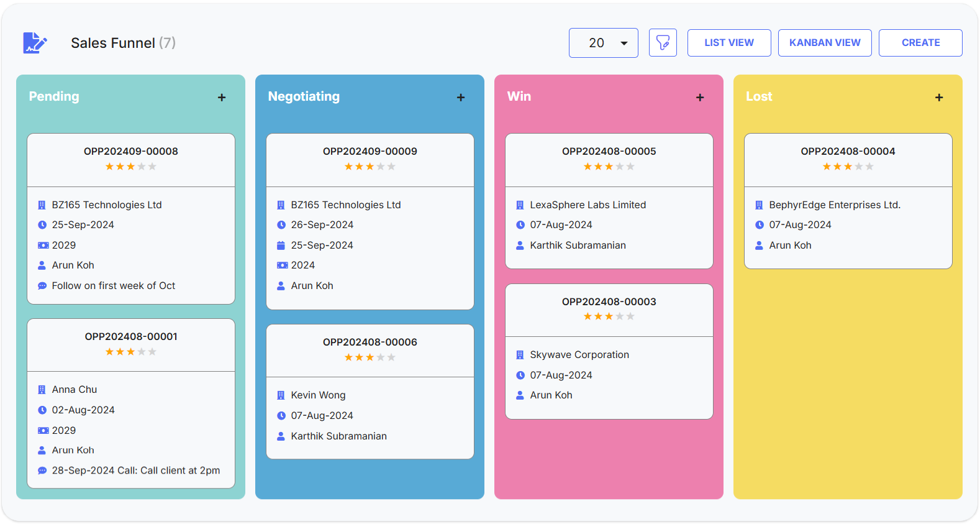Click the comment icon beside Follow on first week
Image resolution: width=980 pixels, height=524 pixels.
click(x=42, y=286)
